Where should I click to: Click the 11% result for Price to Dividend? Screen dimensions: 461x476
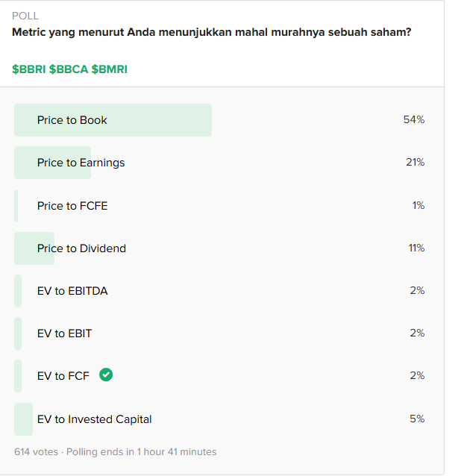416,248
